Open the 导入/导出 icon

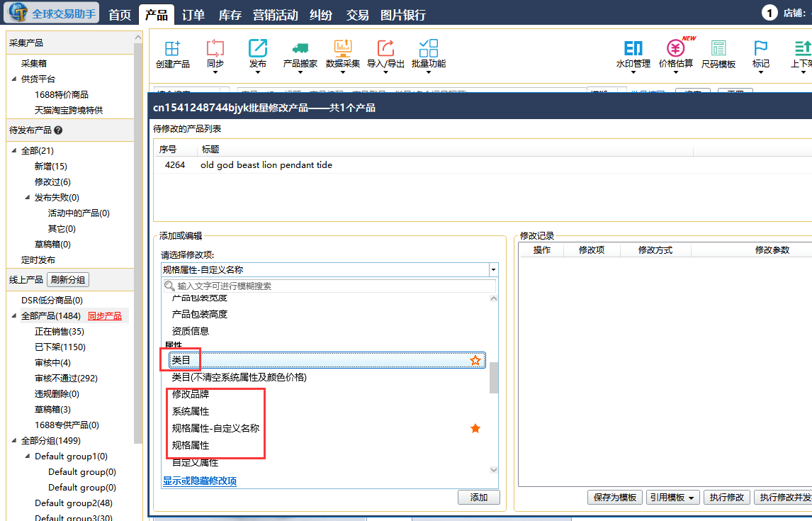(385, 48)
